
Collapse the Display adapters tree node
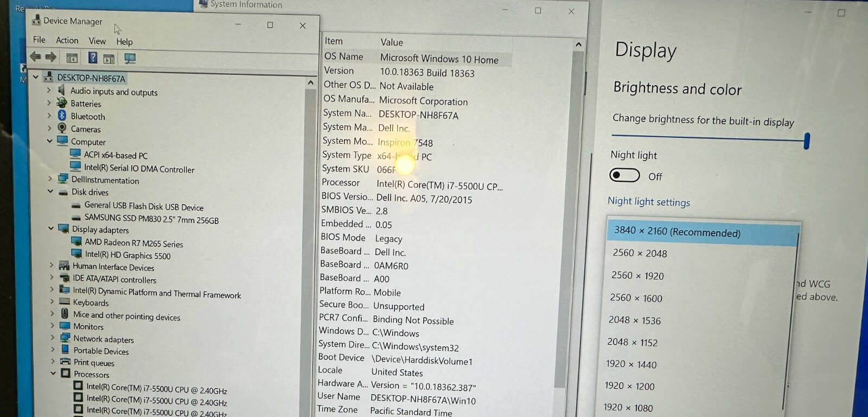tap(50, 228)
